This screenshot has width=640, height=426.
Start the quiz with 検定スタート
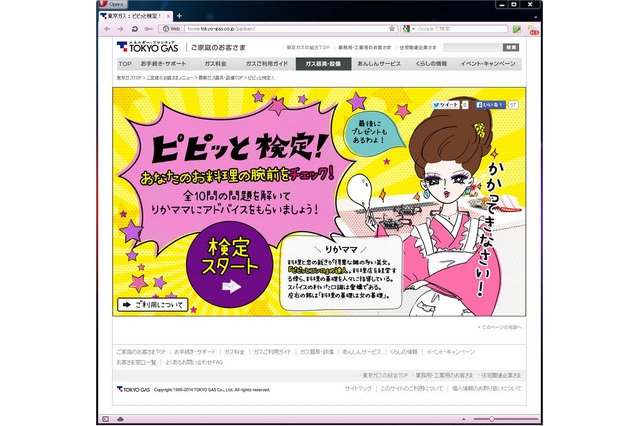pyautogui.click(x=230, y=264)
